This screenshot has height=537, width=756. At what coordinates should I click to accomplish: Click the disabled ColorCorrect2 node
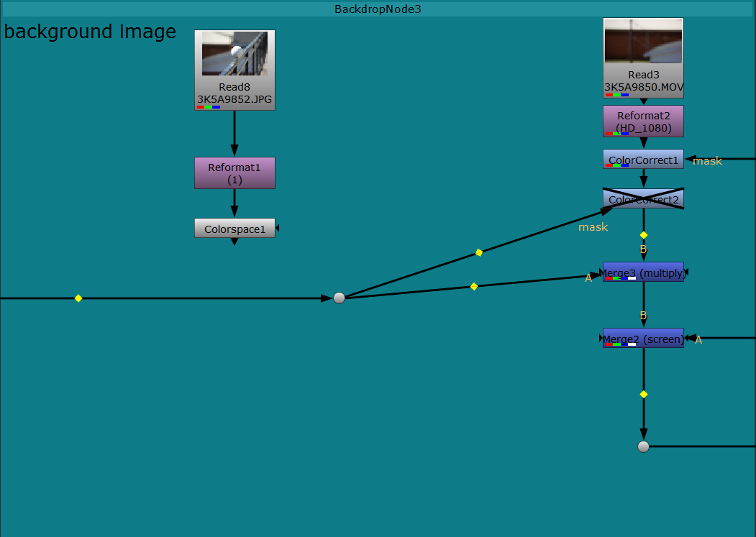[643, 199]
